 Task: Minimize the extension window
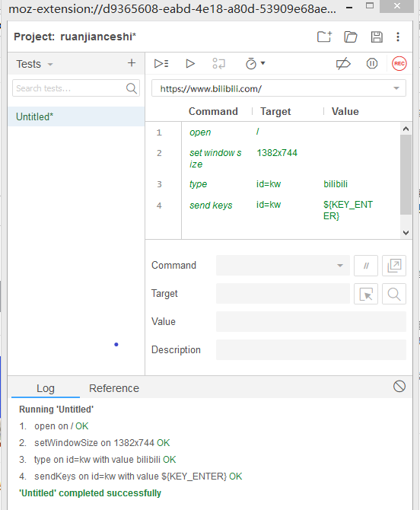point(349,7)
